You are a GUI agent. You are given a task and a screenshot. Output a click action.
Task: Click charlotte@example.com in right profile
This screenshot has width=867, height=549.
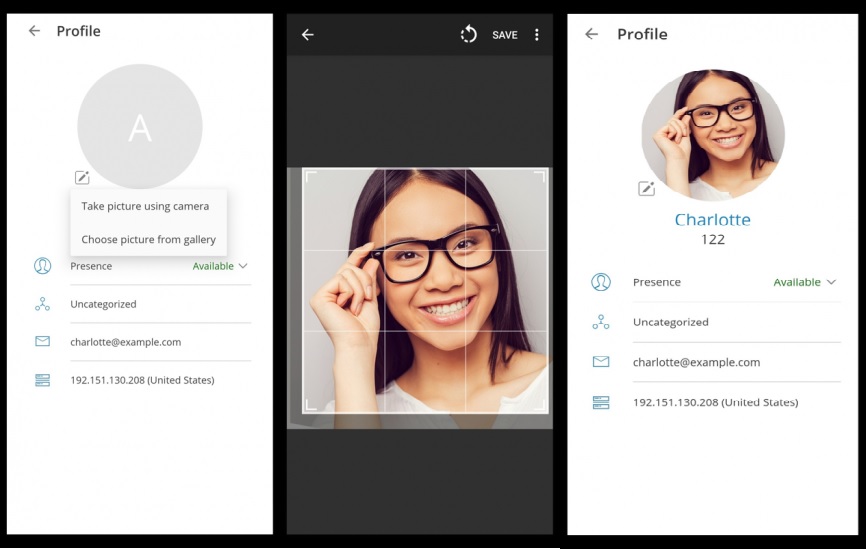pyautogui.click(x=697, y=362)
